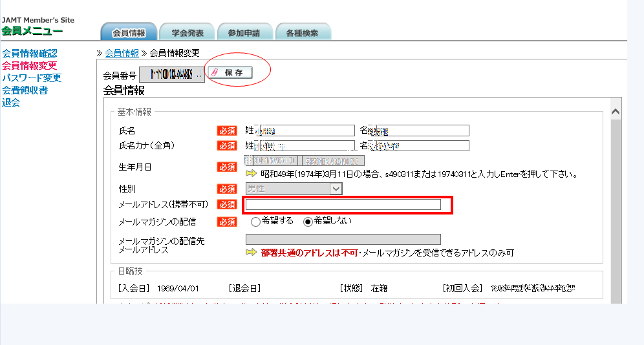This screenshot has height=345, width=644.
Task: Select 会員情報変更 in the left sidebar
Action: point(29,65)
